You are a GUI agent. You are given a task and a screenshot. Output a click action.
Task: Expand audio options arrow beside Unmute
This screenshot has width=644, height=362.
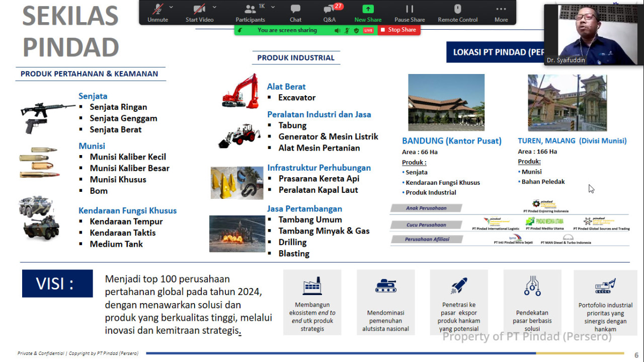[171, 7]
